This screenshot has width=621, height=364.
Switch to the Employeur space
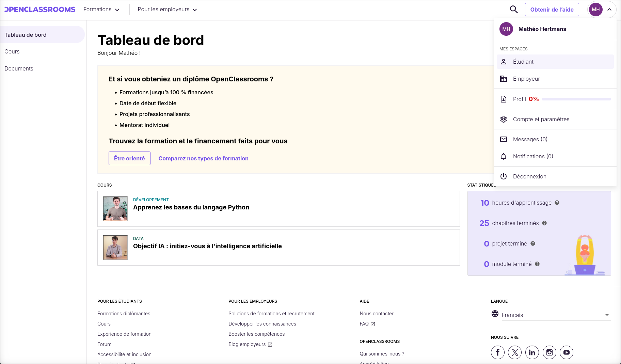click(x=555, y=79)
